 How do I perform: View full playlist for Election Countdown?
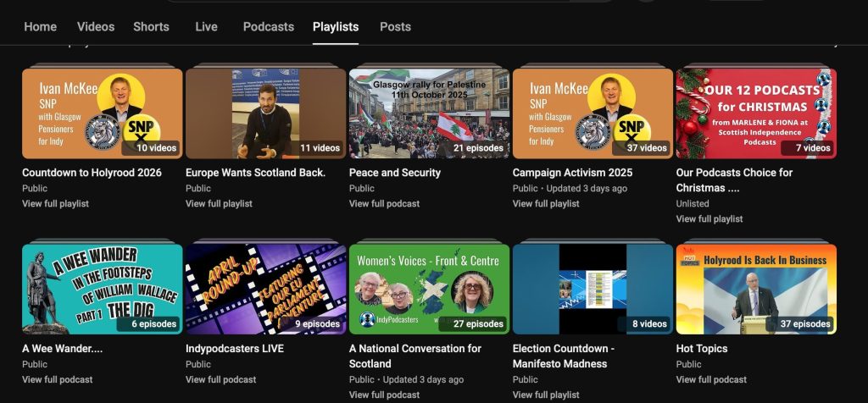546,395
